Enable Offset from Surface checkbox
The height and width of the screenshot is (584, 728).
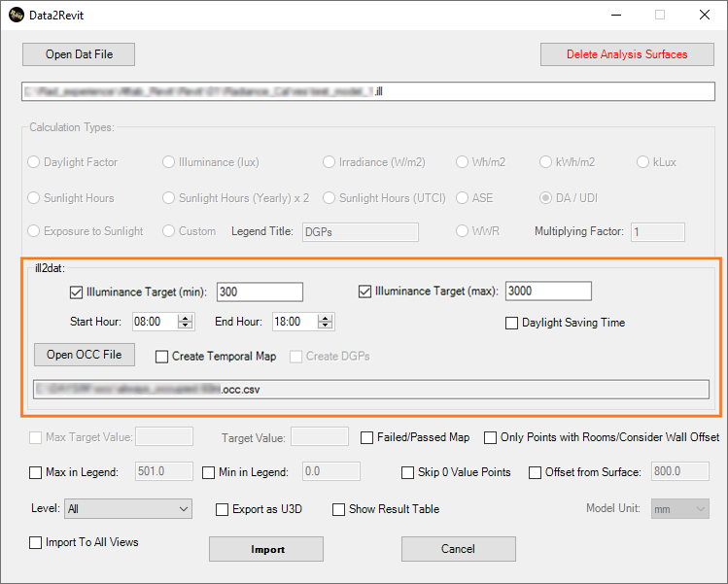pos(535,472)
